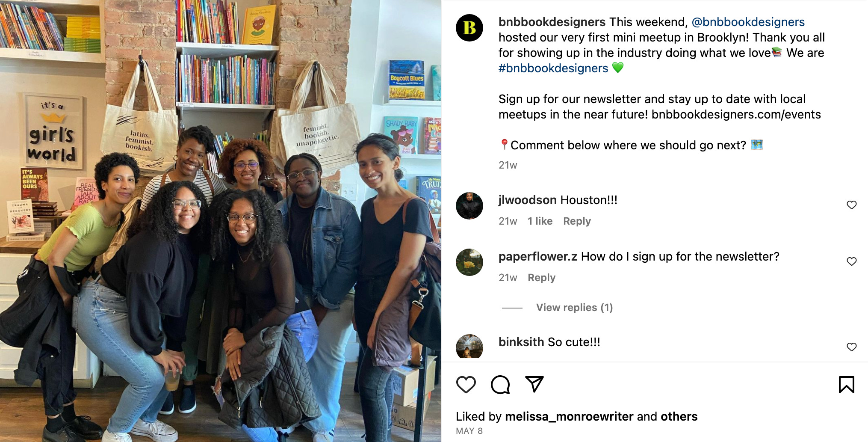This screenshot has width=868, height=442.
Task: Open jlwoodson's profile picture
Action: (469, 206)
